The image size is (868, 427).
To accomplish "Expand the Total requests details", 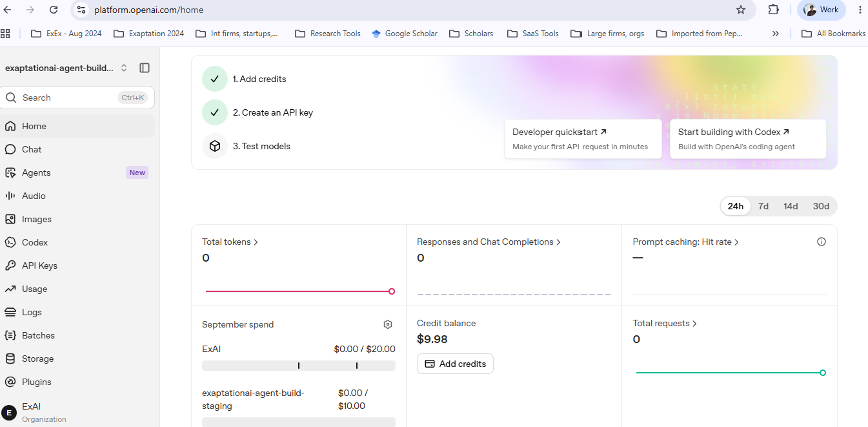I will tap(665, 323).
